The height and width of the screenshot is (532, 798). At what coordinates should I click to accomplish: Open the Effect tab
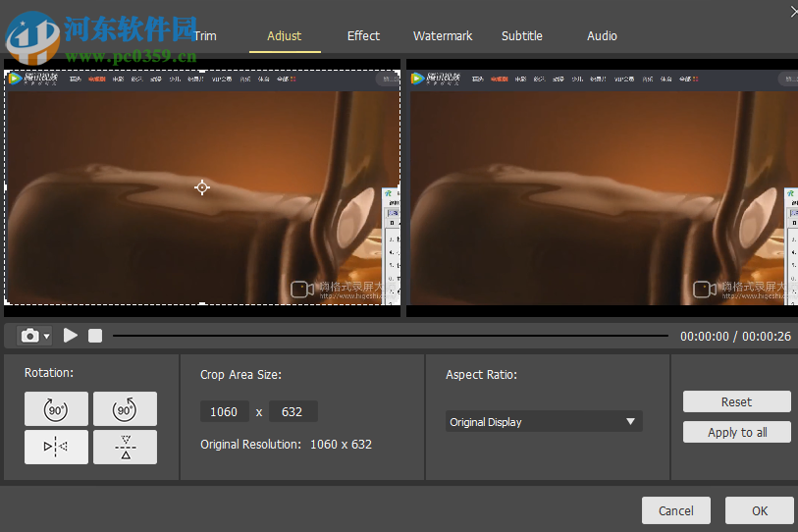(x=363, y=36)
